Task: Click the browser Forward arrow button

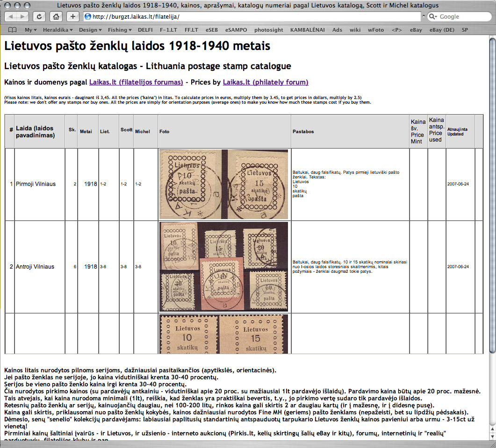Action: click(22, 17)
